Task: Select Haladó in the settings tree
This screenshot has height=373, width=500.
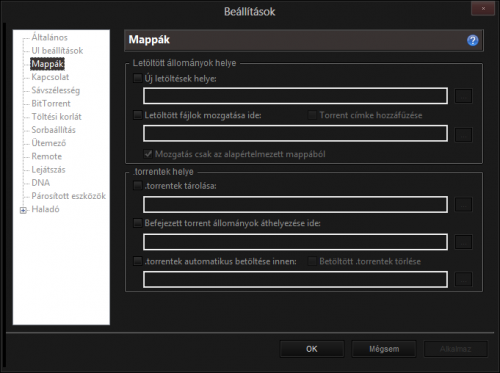Action: (45, 209)
